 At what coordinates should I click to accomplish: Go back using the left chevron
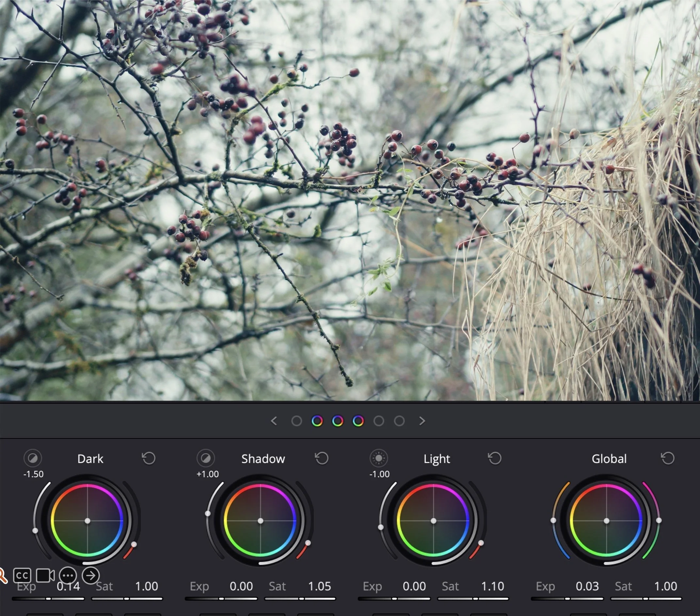click(274, 421)
